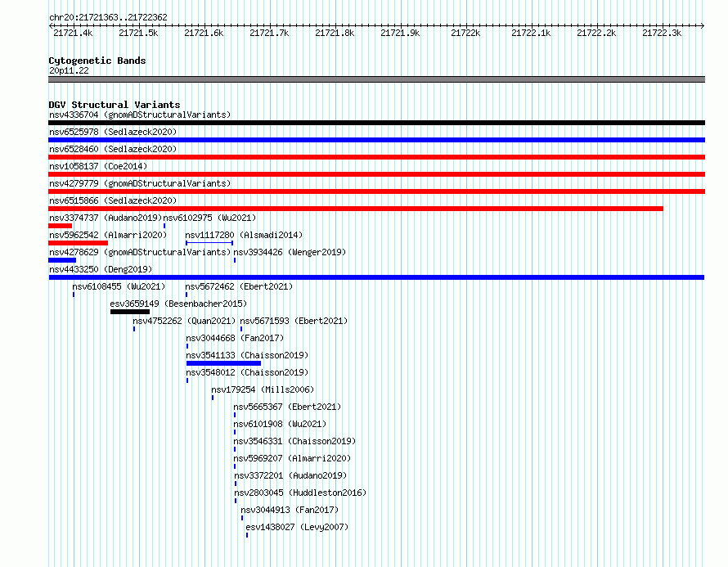Open nsv4278629 gnomAD variant label

click(140, 252)
